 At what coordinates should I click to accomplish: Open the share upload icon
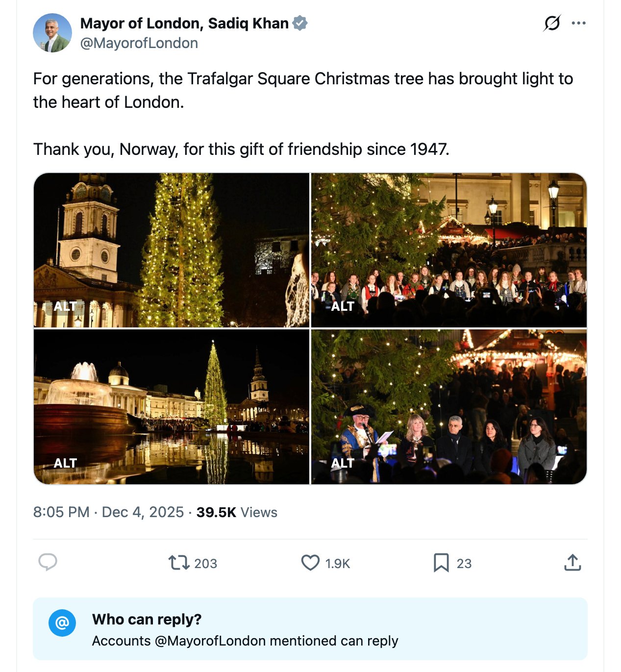(x=572, y=563)
